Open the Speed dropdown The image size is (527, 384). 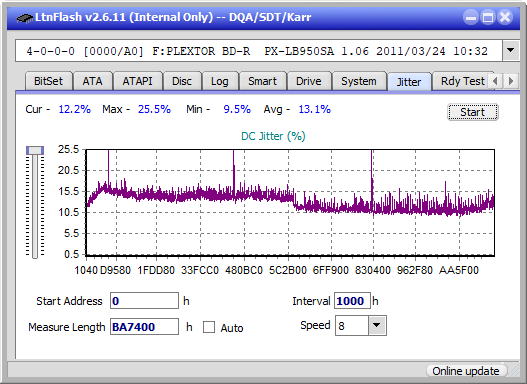click(377, 325)
